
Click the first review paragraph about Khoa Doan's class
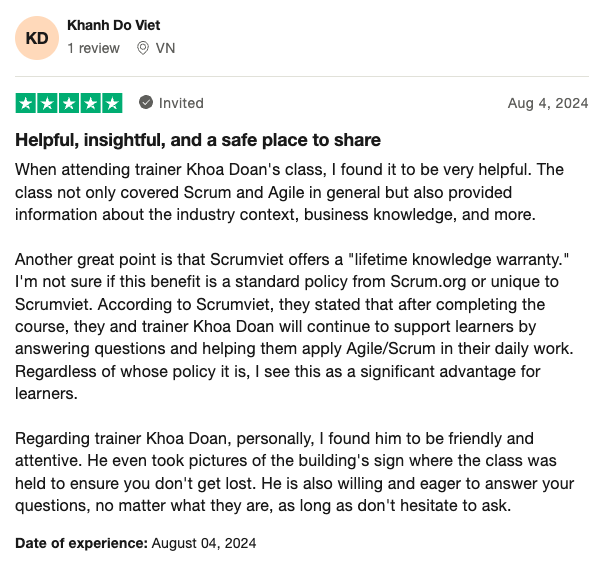289,192
